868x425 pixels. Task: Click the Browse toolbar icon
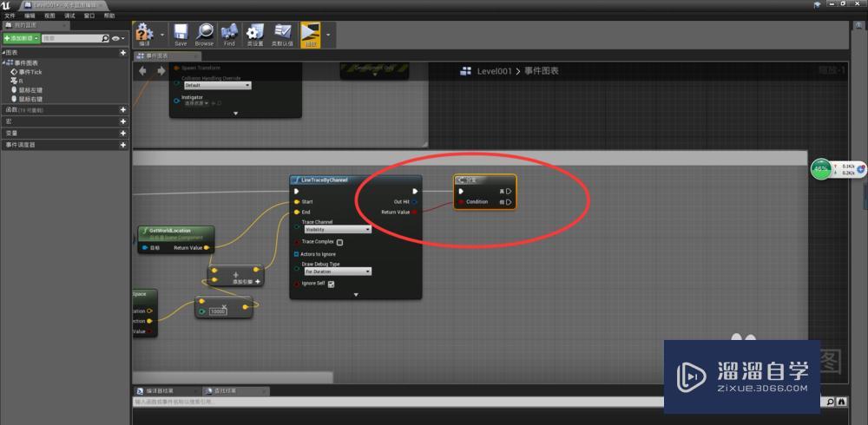204,35
